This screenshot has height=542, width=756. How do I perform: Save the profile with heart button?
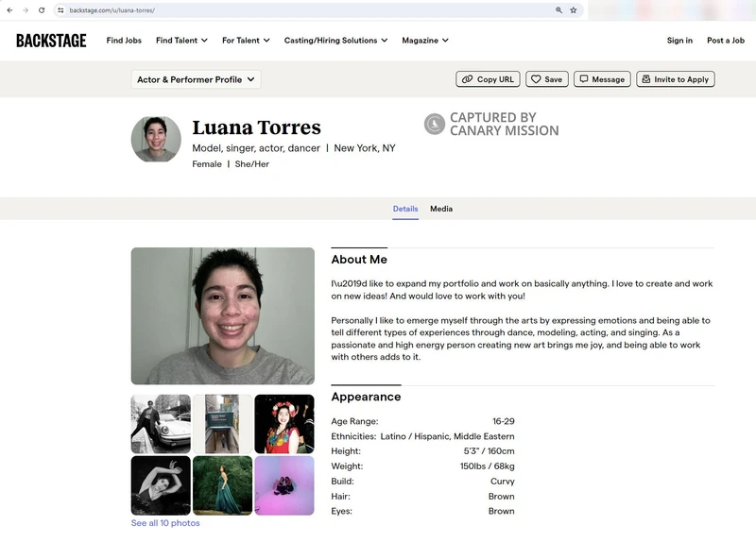(547, 79)
